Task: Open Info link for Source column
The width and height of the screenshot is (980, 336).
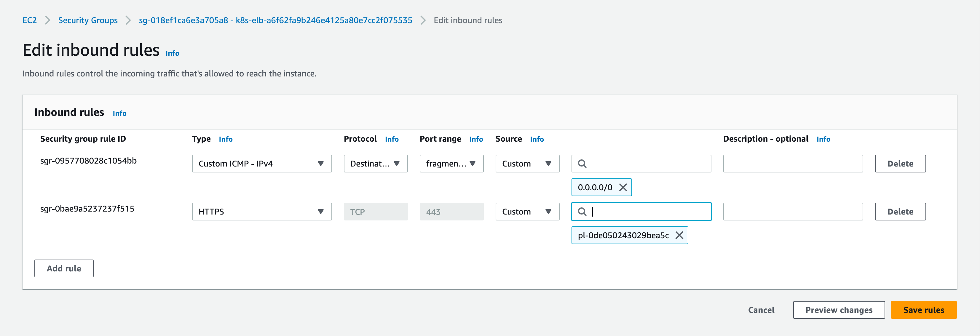Action: [537, 139]
